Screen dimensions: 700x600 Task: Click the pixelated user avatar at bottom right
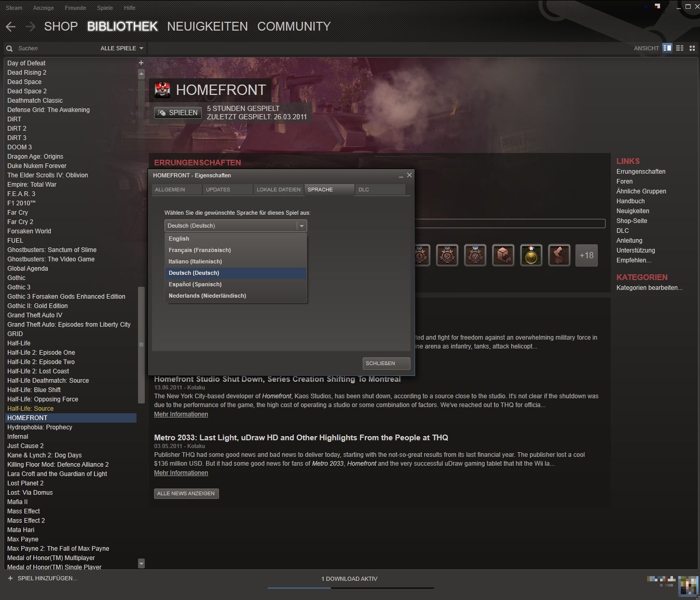tap(689, 585)
